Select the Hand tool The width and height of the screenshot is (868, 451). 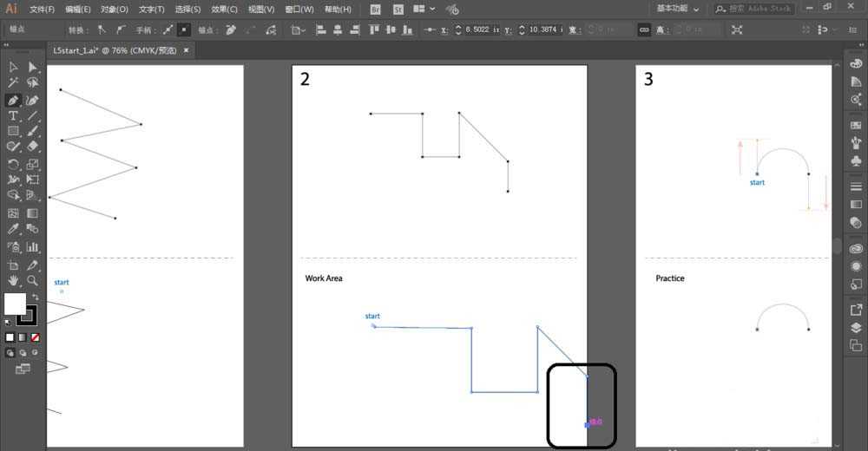(13, 280)
